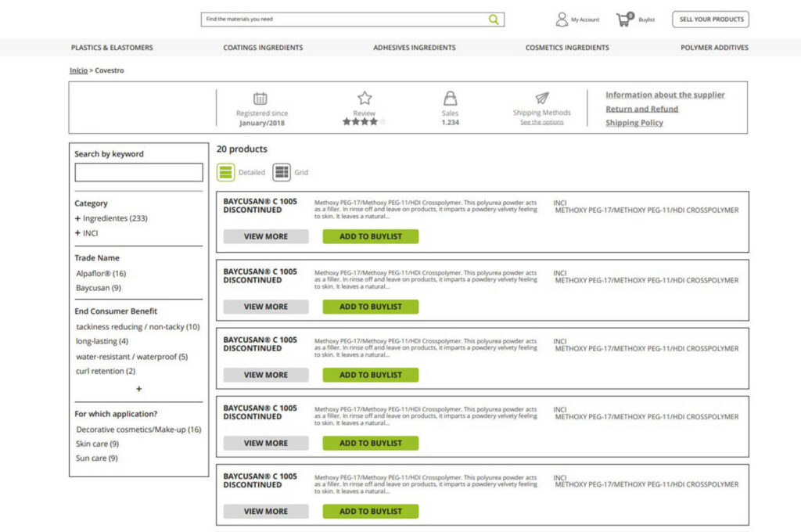Click the 20 products heading

coord(242,149)
